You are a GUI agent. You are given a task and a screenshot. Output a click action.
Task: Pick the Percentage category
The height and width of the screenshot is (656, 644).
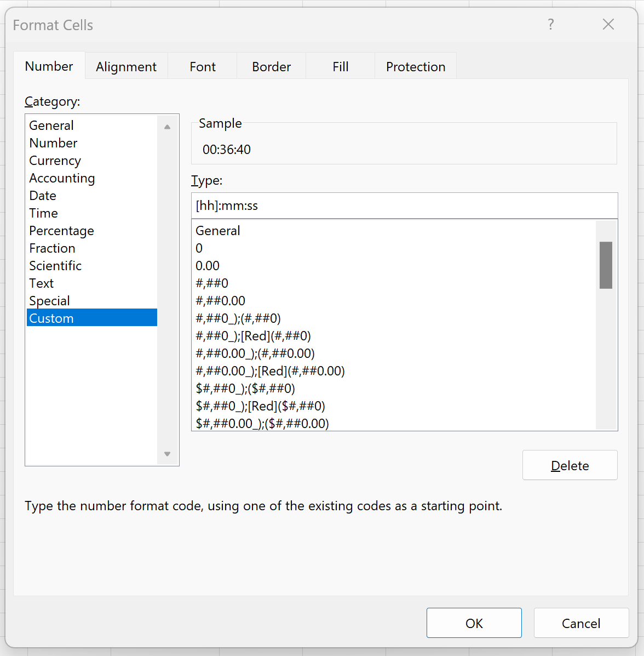92,231
